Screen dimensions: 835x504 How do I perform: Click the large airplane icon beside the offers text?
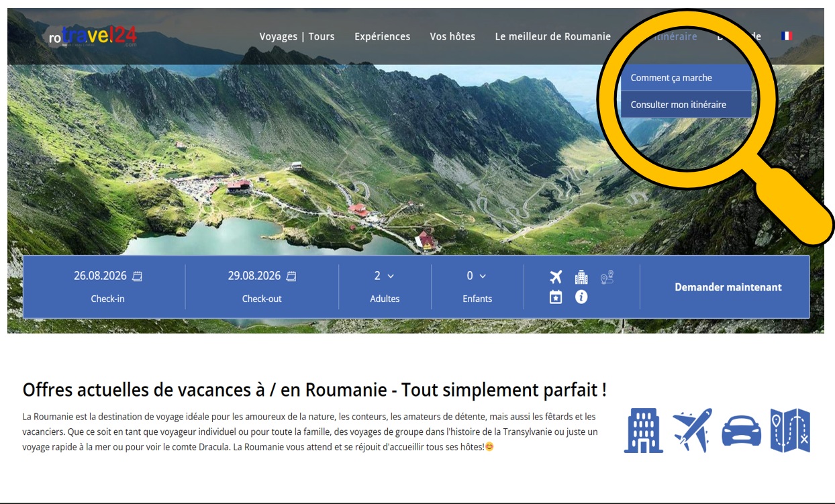(692, 430)
